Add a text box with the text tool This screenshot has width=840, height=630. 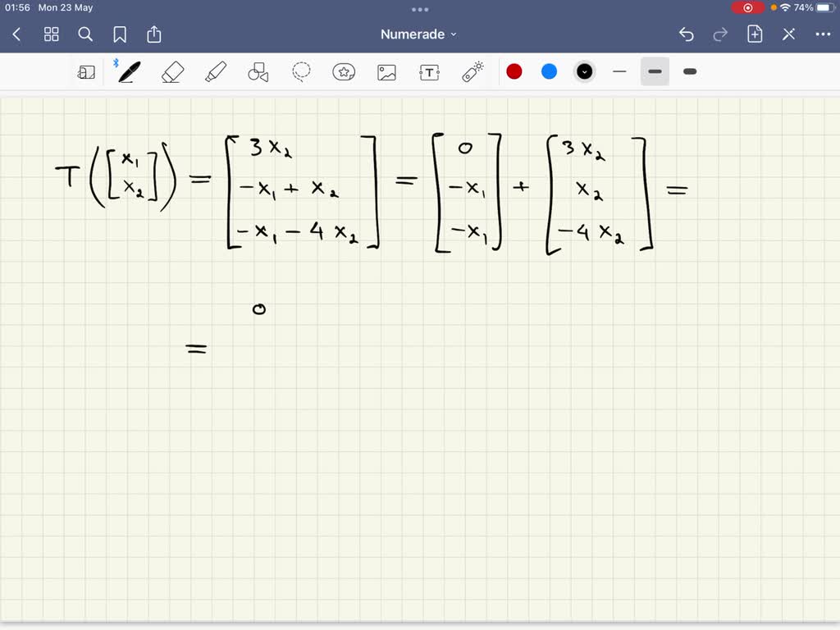pyautogui.click(x=429, y=71)
